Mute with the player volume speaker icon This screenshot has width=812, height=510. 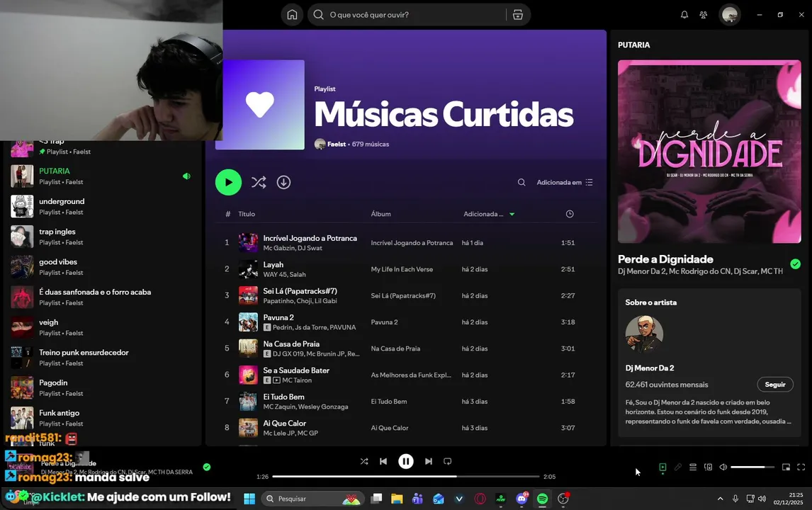coord(723,467)
